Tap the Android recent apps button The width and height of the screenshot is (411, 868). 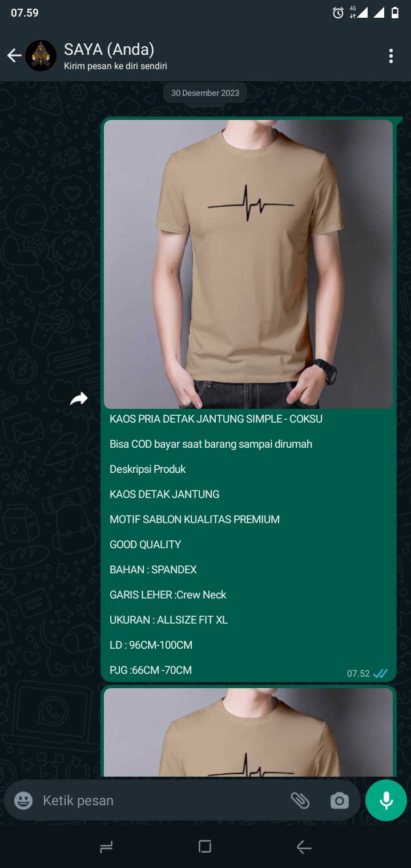tap(106, 847)
